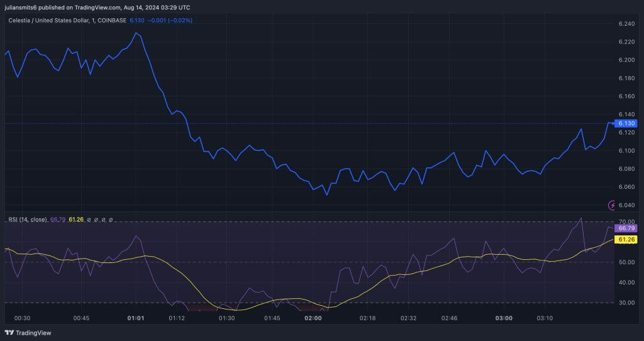644x341 pixels.
Task: Click the blue 6.130 current price tag
Action: tap(626, 123)
